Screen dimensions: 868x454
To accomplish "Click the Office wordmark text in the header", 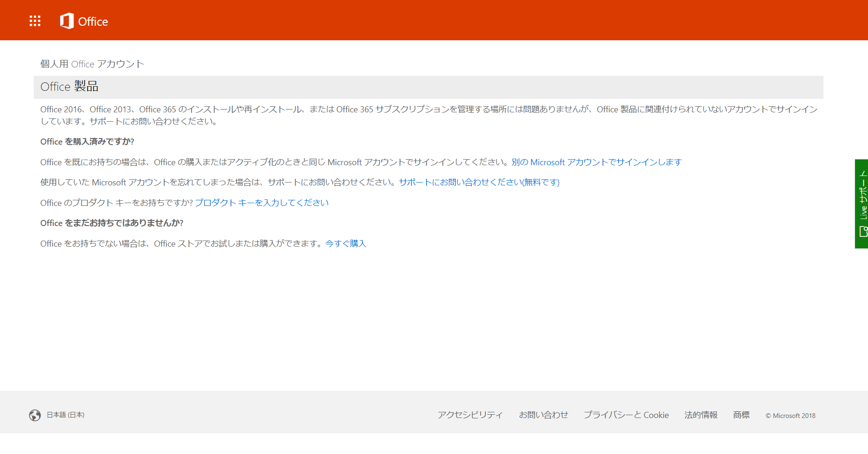I will 93,22.
